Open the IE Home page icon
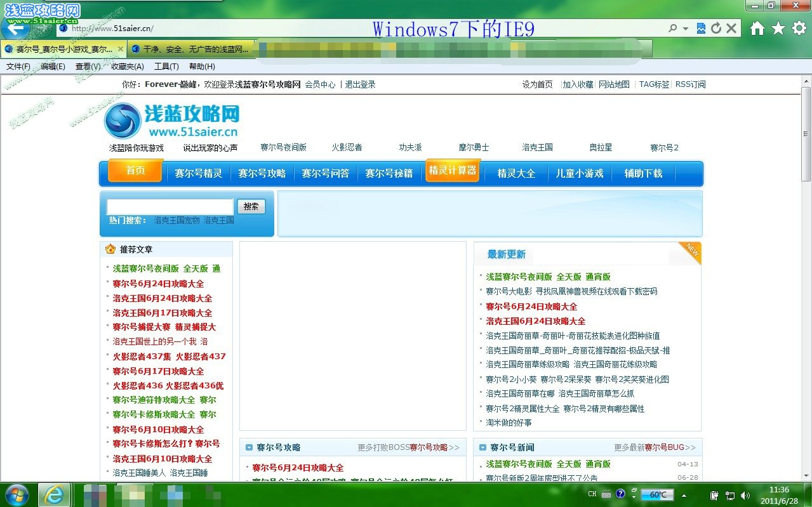 tap(757, 29)
